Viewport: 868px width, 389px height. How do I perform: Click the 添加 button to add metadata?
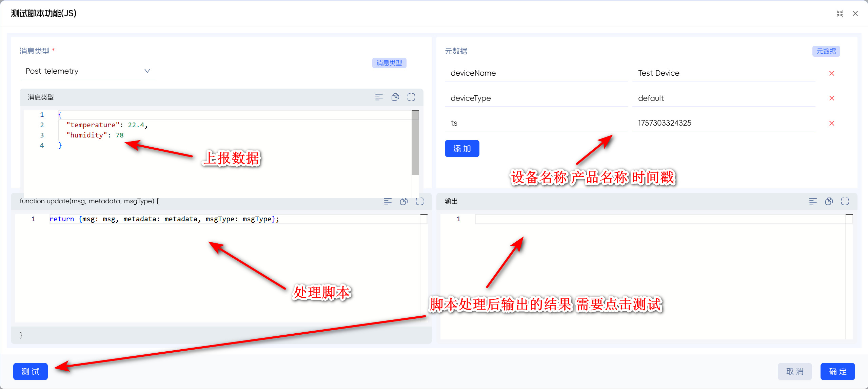click(462, 149)
